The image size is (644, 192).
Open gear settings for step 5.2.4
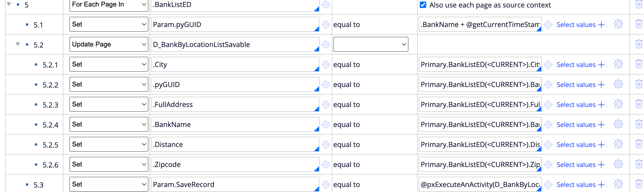click(618, 124)
